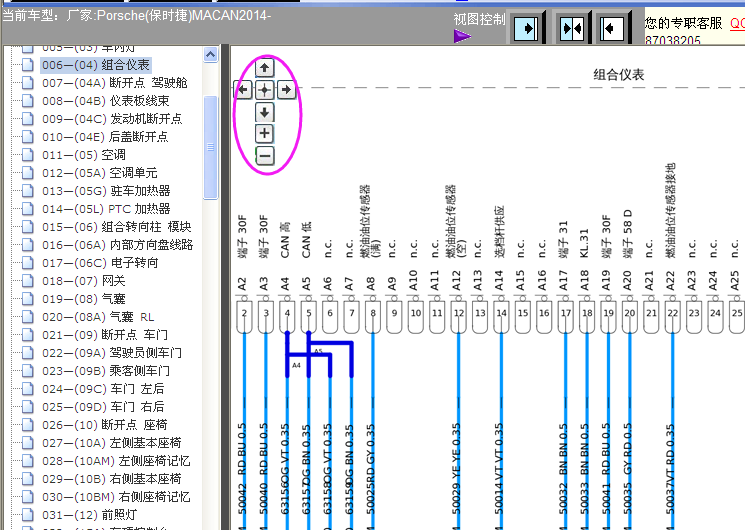The height and width of the screenshot is (530, 745).
Task: Select 029-(10B) 右侧基本座椅
Action: [x=112, y=480]
